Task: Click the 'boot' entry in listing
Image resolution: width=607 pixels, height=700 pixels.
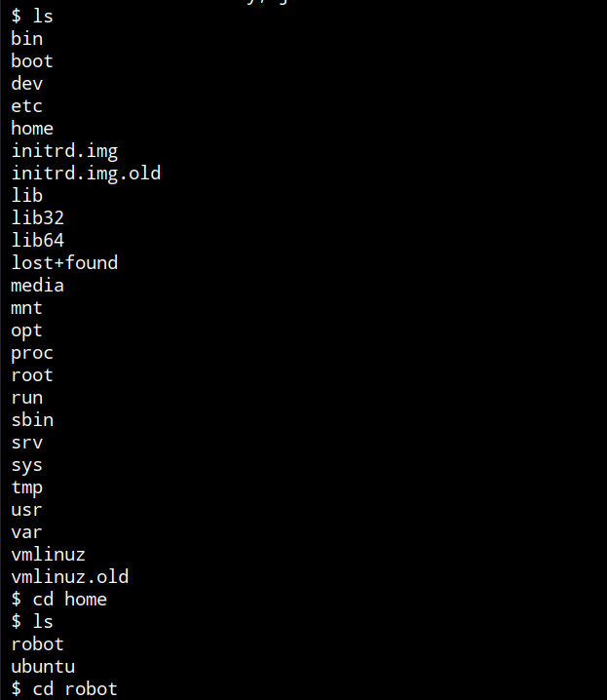Action: click(32, 61)
